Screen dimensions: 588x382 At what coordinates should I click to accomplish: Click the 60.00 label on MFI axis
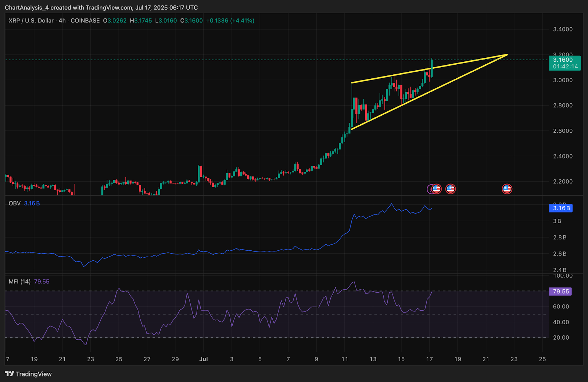click(x=561, y=307)
